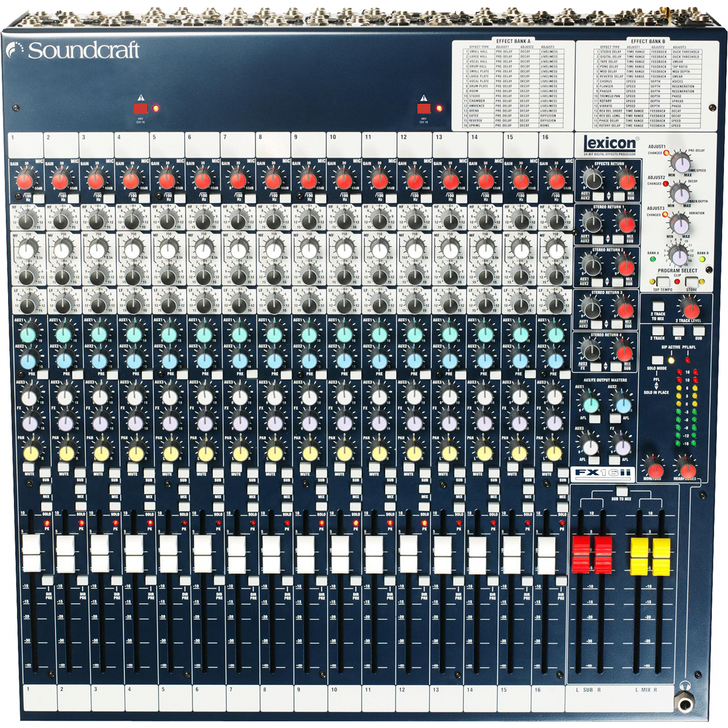This screenshot has height=728, width=728.
Task: Tap the TAP TEMPO button
Action: [x=662, y=281]
